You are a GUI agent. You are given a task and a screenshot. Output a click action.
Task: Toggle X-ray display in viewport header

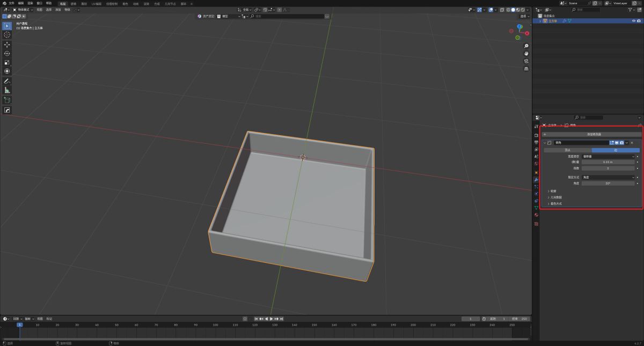click(502, 10)
